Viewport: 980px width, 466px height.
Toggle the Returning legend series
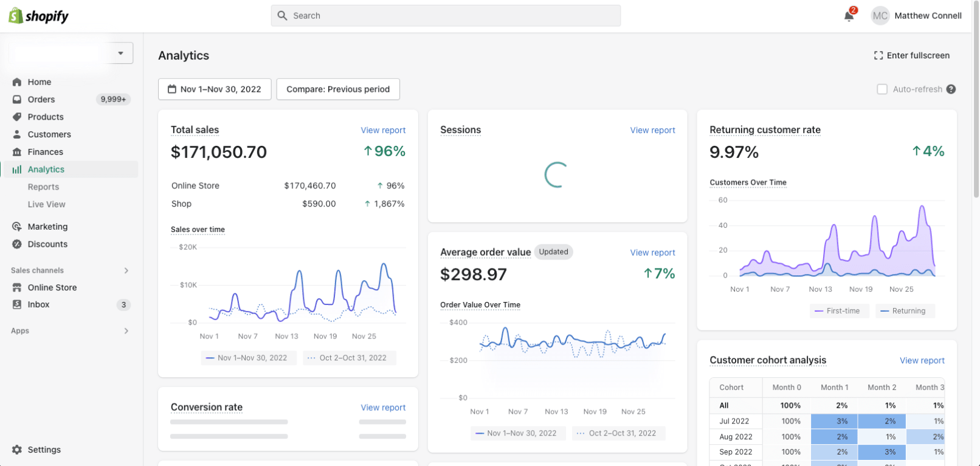904,311
